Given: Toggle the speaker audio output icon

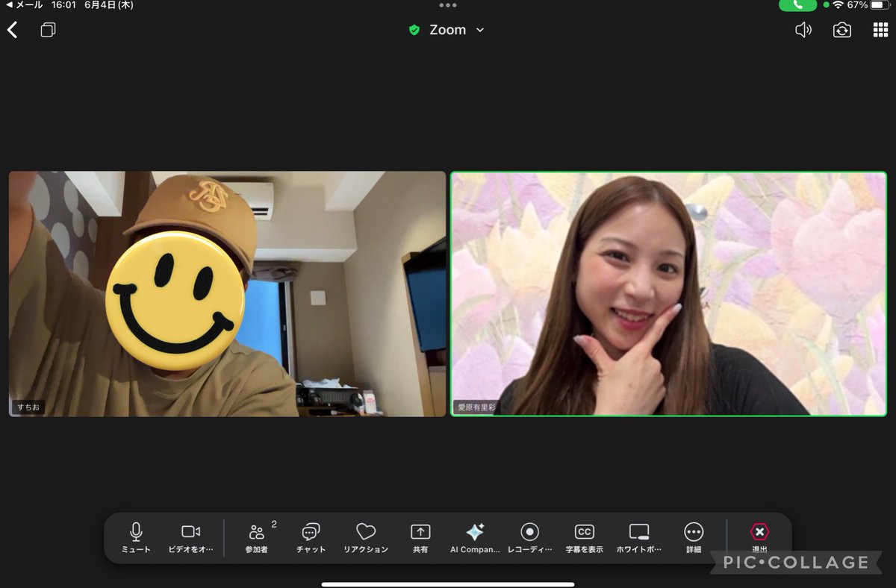Looking at the screenshot, I should [x=803, y=30].
